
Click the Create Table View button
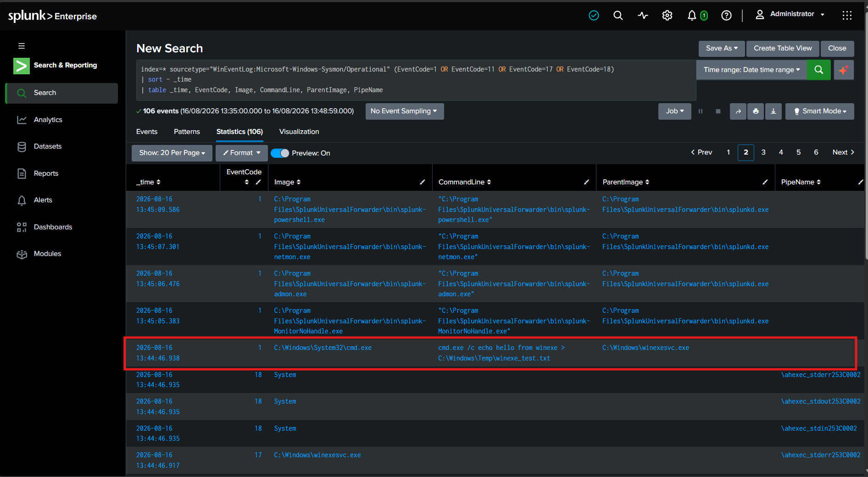point(783,49)
